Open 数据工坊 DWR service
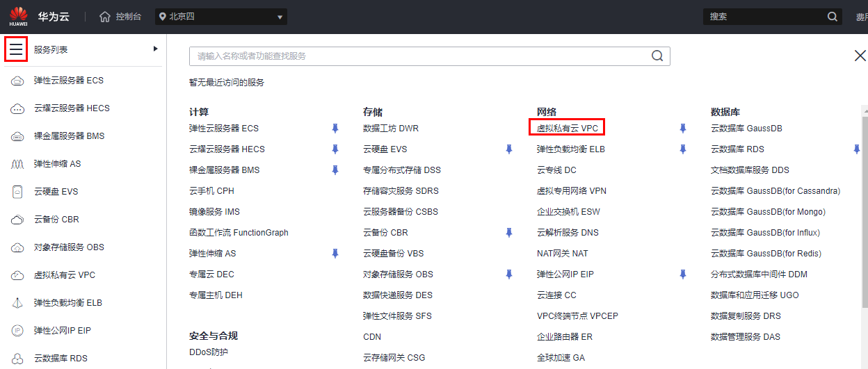Image resolution: width=868 pixels, height=369 pixels. click(x=391, y=129)
